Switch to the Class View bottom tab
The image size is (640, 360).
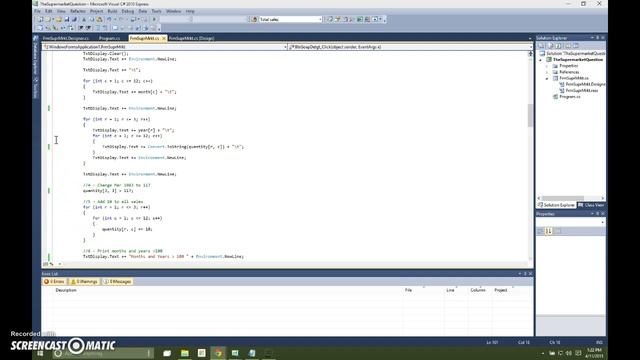click(591, 205)
